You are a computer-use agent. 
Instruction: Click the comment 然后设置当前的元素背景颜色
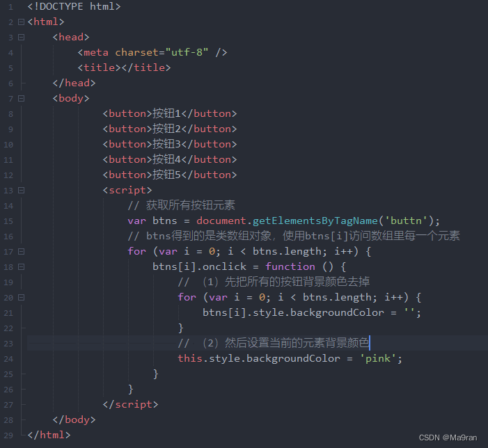point(274,343)
